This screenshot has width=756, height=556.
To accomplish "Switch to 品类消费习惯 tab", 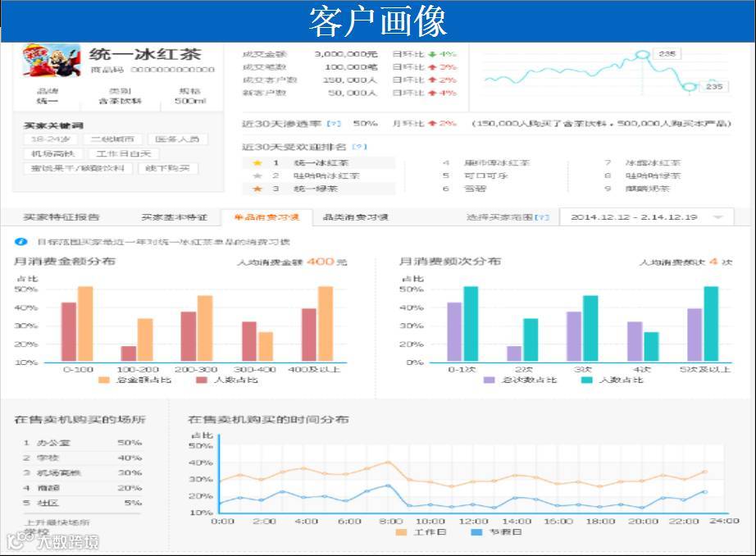I will [355, 217].
